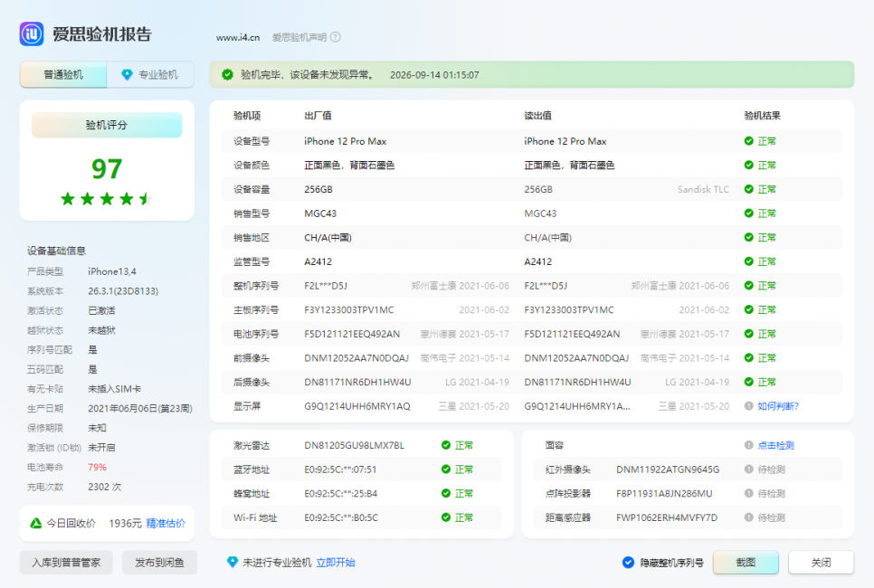874x588 pixels.
Task: Click the green check icon in 设备型号 row
Action: click(749, 141)
